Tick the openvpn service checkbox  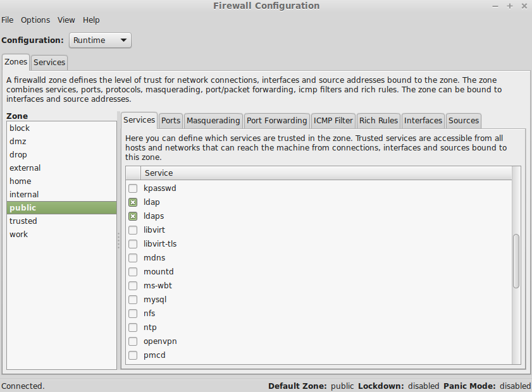[x=133, y=341]
